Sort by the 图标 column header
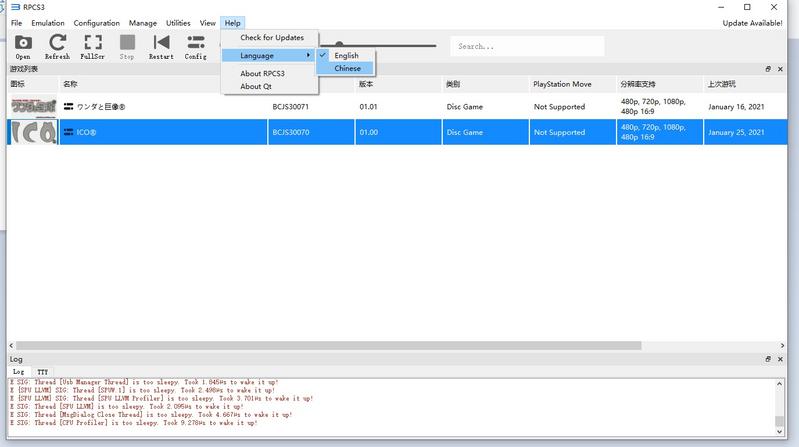The height and width of the screenshot is (447, 799). [33, 84]
